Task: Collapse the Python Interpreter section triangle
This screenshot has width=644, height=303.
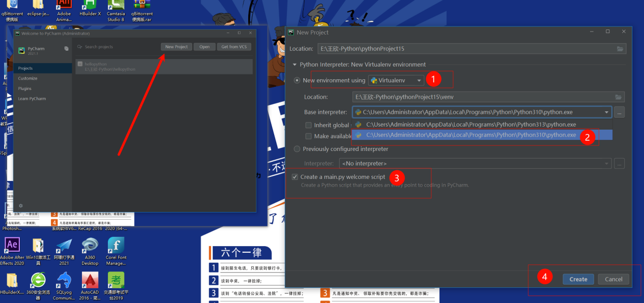Action: tap(294, 65)
